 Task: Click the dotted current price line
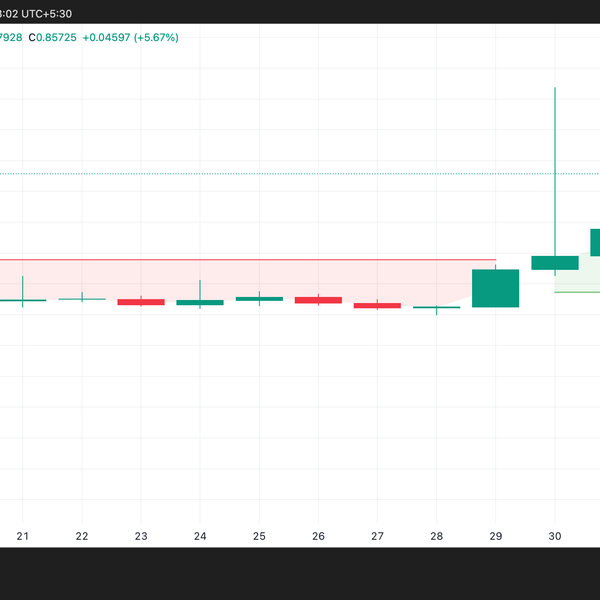pyautogui.click(x=300, y=174)
